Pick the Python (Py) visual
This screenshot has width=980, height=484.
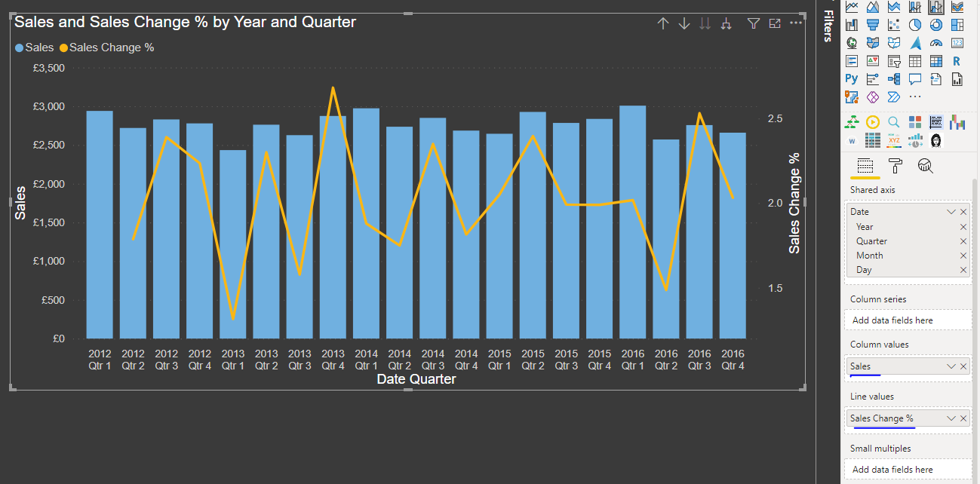click(852, 78)
